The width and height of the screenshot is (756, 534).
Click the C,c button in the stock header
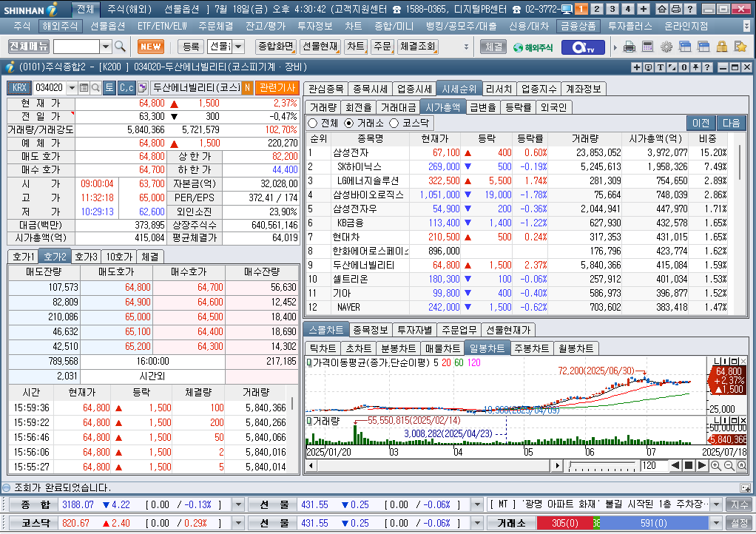pyautogui.click(x=126, y=88)
